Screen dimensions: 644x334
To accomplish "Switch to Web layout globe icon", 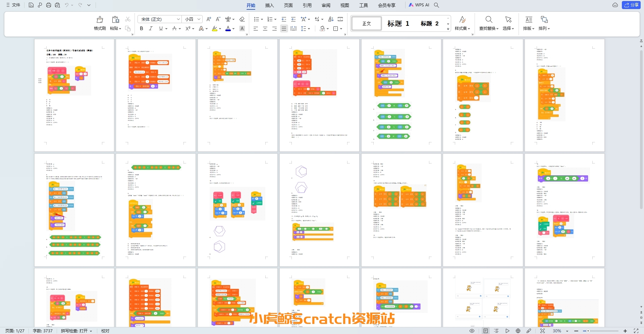I will click(x=518, y=331).
